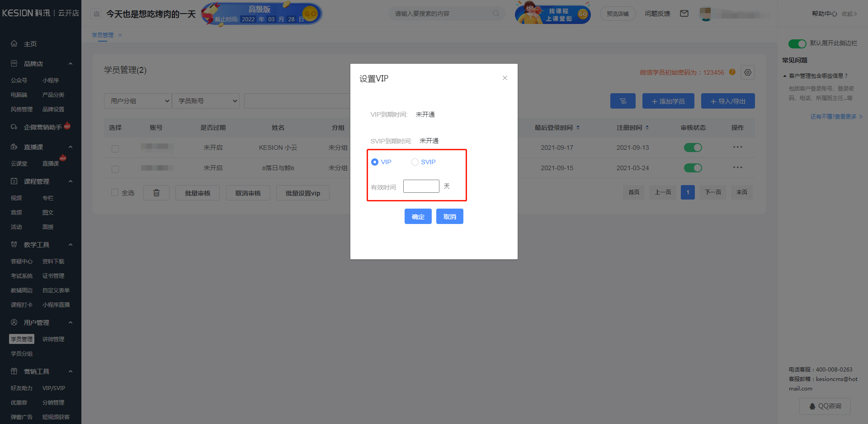The image size is (868, 424).
Task: Open actions menu for 落日与鲸 row
Action: click(x=738, y=167)
